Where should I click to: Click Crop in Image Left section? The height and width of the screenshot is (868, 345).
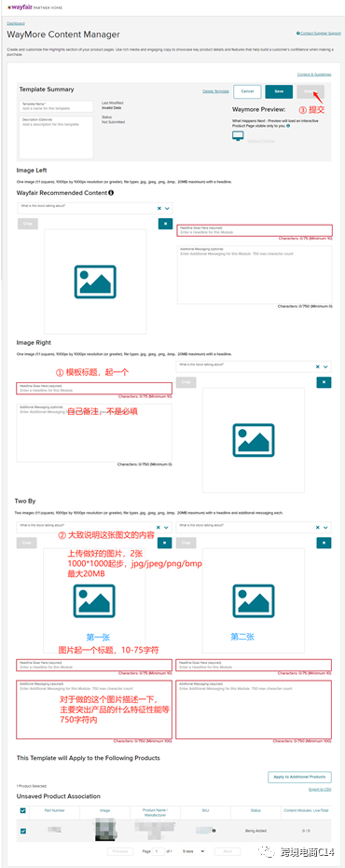[x=27, y=224]
